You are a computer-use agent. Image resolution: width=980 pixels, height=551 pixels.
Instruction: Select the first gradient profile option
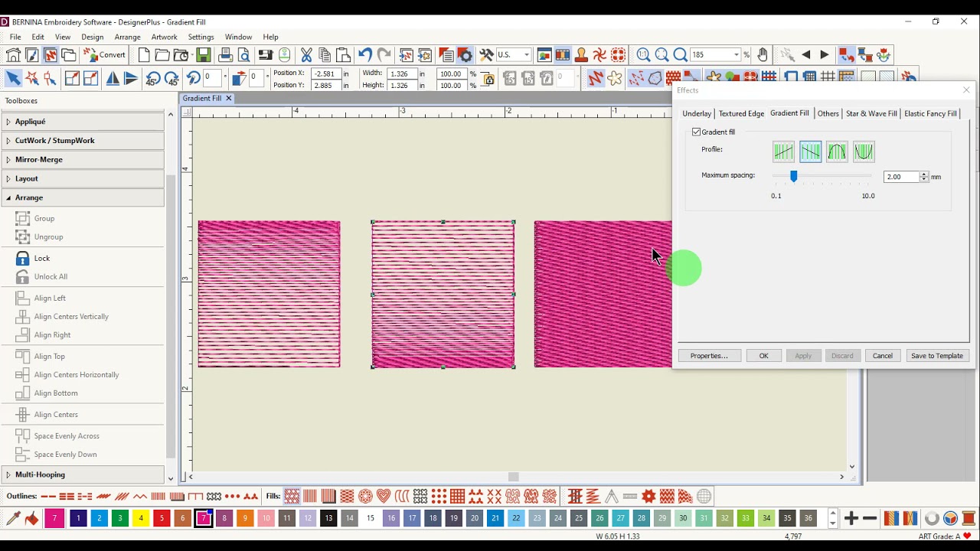783,152
